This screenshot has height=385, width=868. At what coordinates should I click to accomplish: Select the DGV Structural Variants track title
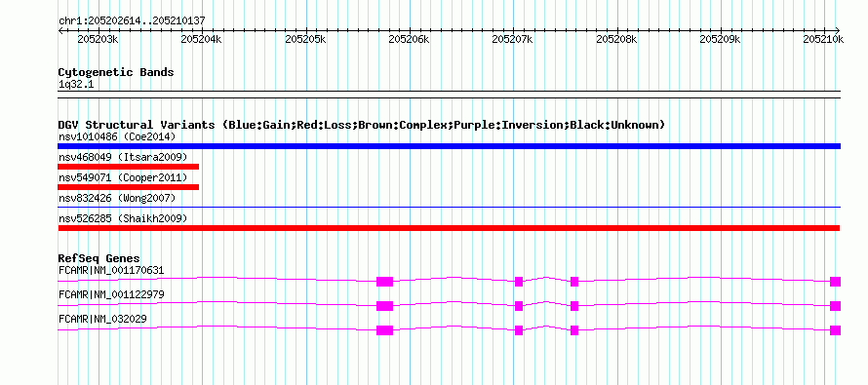(362, 125)
